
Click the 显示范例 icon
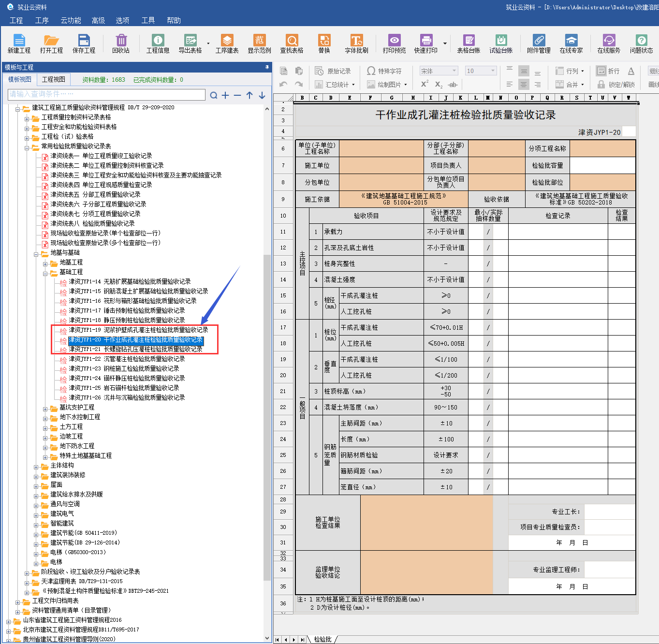coord(260,44)
